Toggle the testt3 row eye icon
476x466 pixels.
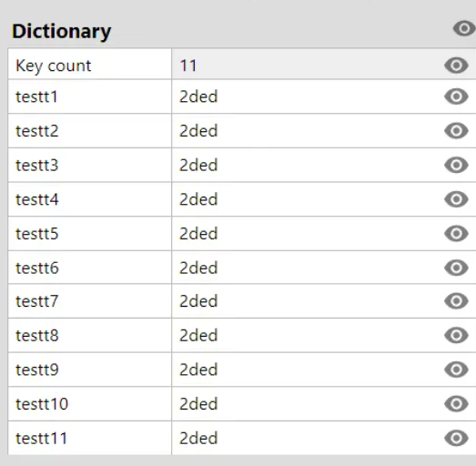456,165
